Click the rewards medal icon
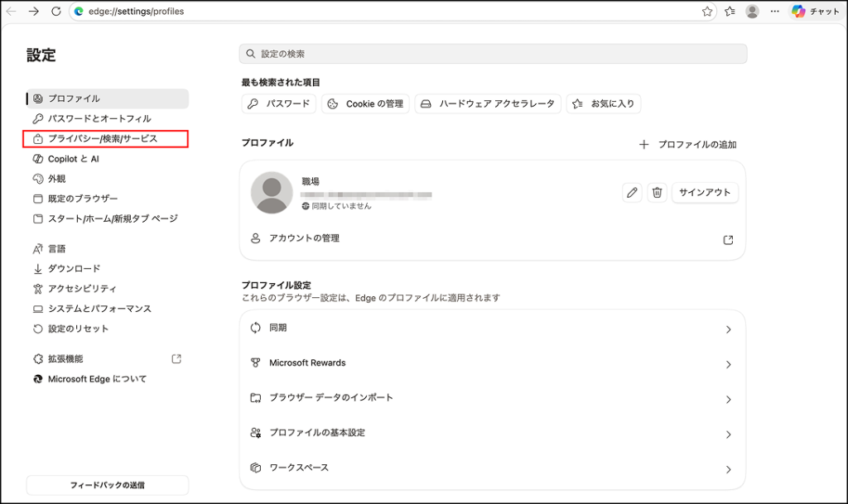Viewport: 848px width, 504px height. coord(256,363)
